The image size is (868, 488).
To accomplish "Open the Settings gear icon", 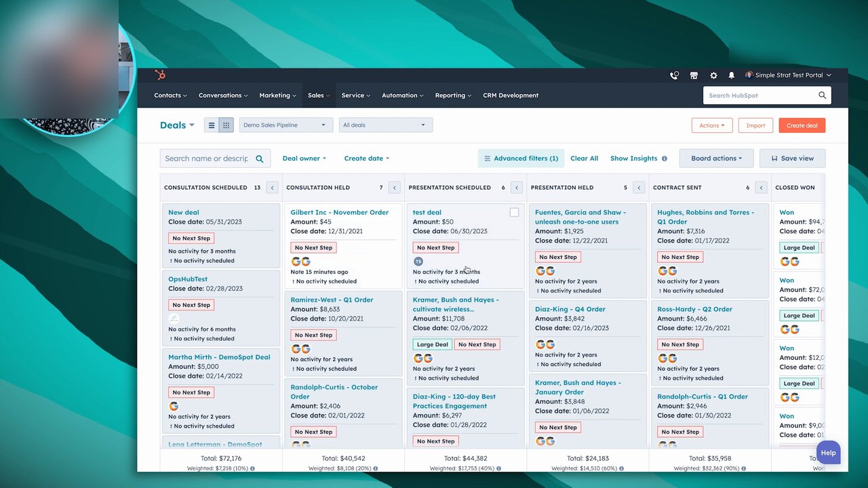I will click(713, 76).
